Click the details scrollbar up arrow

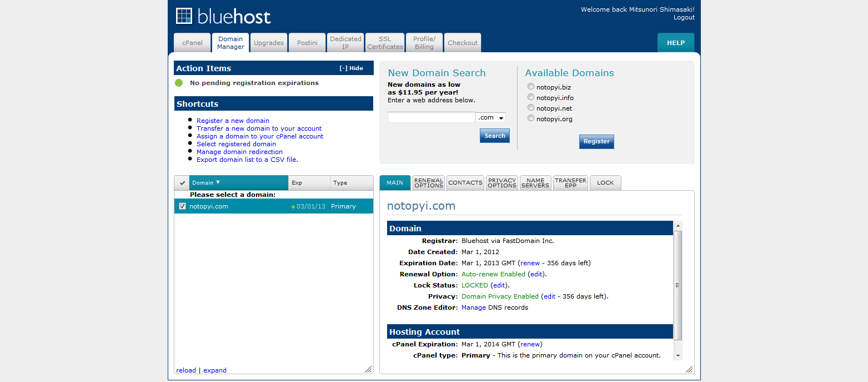678,225
